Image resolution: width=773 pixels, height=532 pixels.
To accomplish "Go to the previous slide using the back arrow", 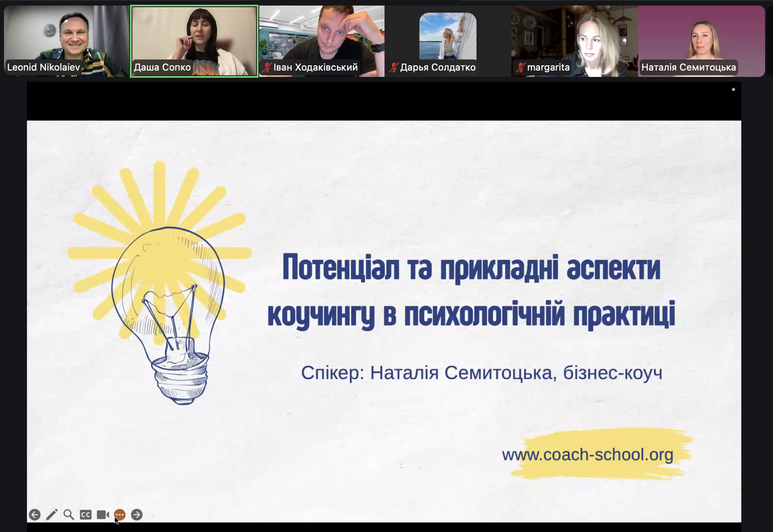I will tap(35, 515).
